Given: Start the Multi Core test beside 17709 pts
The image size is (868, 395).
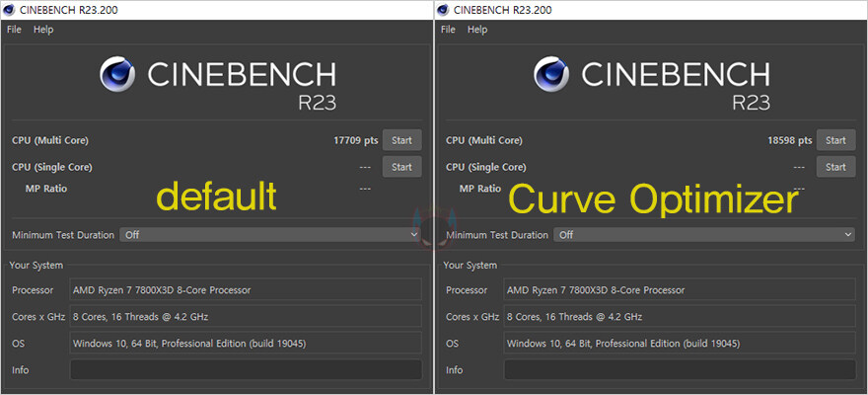Looking at the screenshot, I should [x=401, y=140].
